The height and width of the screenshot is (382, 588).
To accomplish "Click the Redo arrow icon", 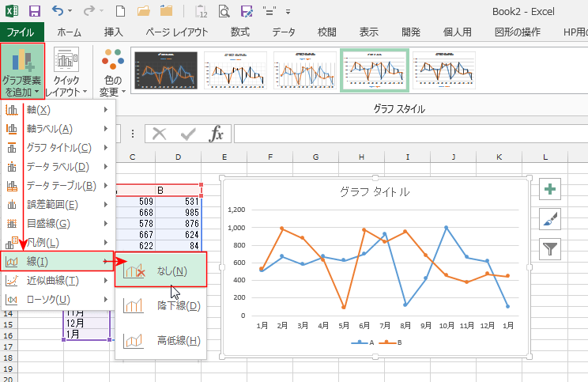I will tap(89, 11).
